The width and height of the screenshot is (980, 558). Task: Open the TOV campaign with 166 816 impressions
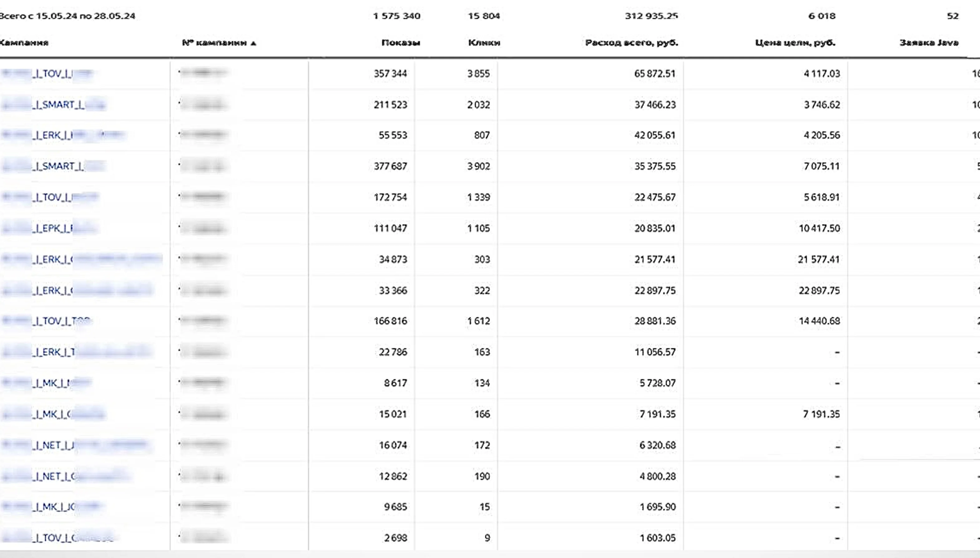click(x=54, y=321)
